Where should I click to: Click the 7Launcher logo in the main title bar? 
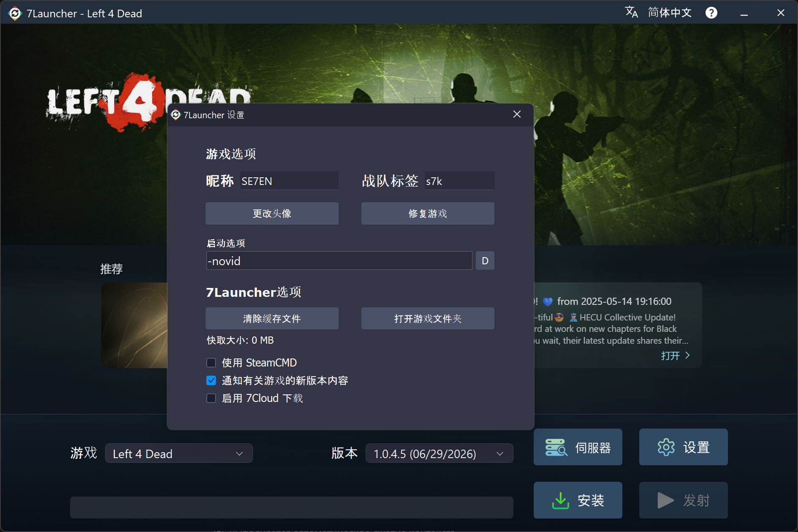15,14
